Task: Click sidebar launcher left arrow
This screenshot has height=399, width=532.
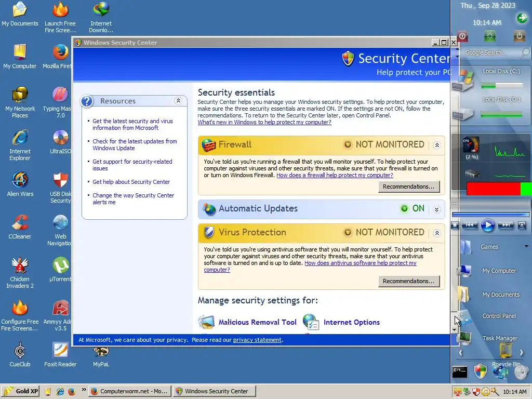Action: pos(460,353)
